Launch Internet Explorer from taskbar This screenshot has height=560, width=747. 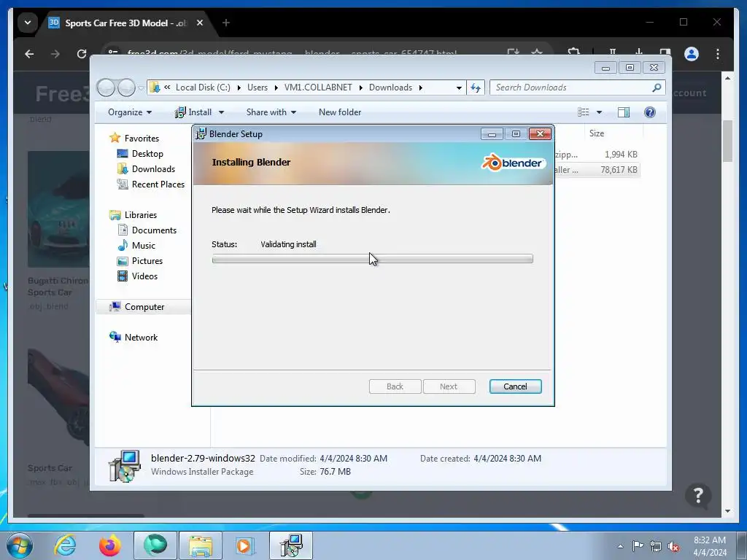pyautogui.click(x=65, y=545)
